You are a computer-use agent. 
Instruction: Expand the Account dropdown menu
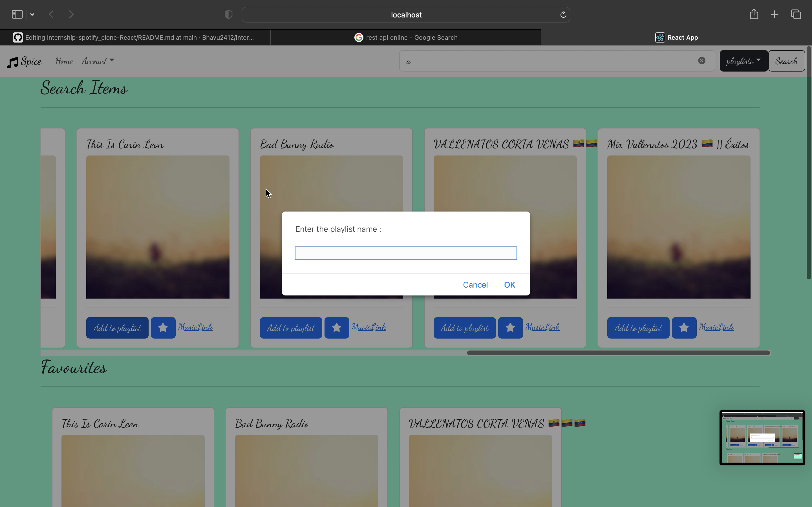(x=98, y=61)
